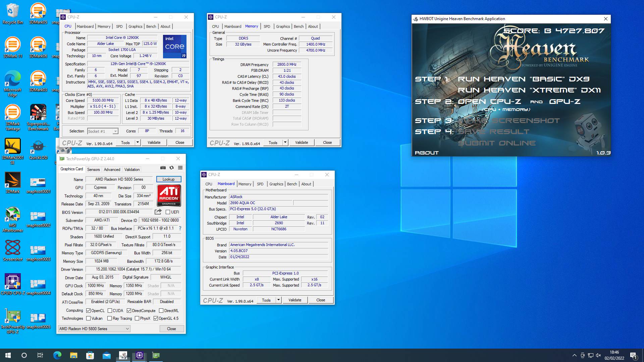Open Validation tab in GPU-Z
This screenshot has width=644, height=362.
pyautogui.click(x=132, y=170)
